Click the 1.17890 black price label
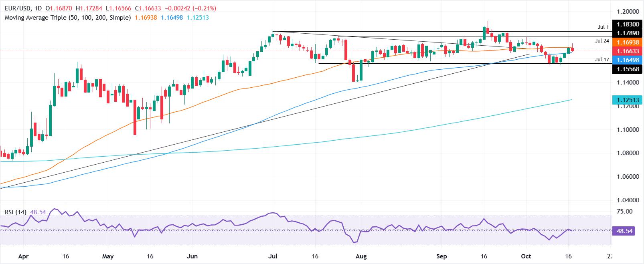 click(628, 33)
